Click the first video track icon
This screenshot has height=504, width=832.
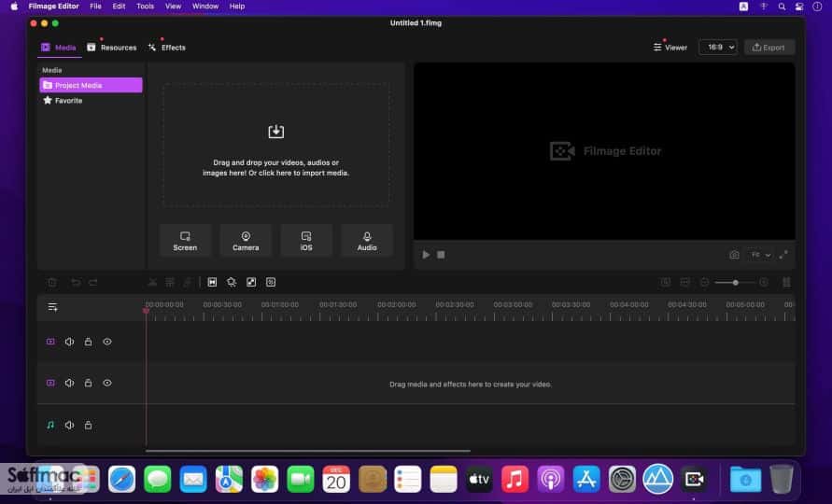tap(50, 342)
